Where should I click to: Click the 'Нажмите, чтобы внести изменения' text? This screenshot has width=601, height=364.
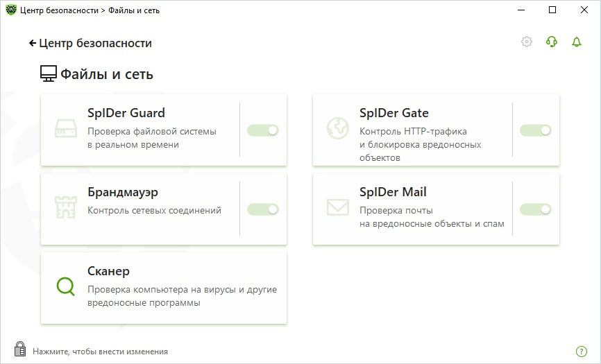100,352
